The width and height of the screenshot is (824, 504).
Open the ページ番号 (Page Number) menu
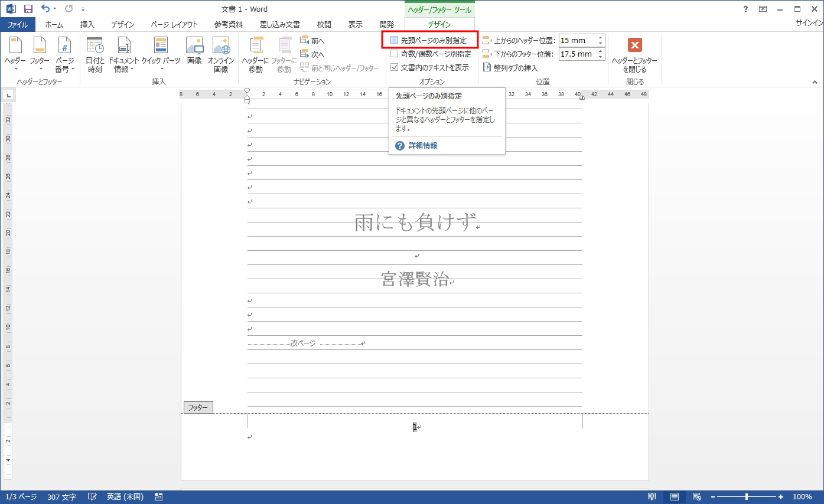click(65, 54)
